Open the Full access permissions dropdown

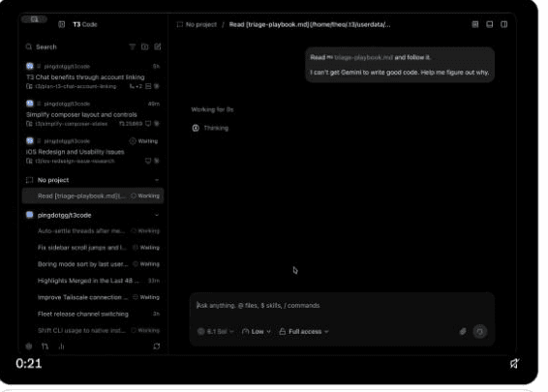(x=304, y=332)
